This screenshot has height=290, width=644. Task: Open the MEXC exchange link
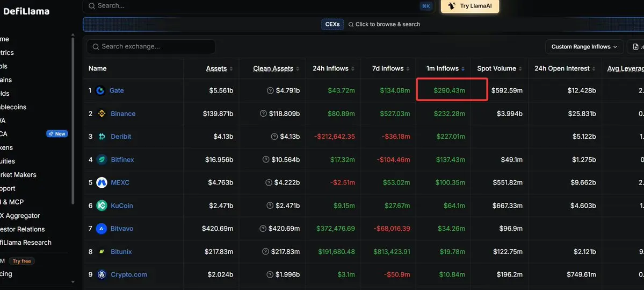pyautogui.click(x=120, y=182)
